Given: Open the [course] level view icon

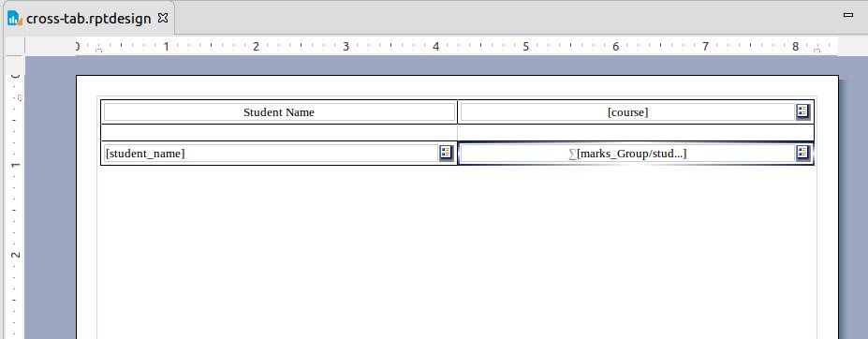Looking at the screenshot, I should pos(803,111).
